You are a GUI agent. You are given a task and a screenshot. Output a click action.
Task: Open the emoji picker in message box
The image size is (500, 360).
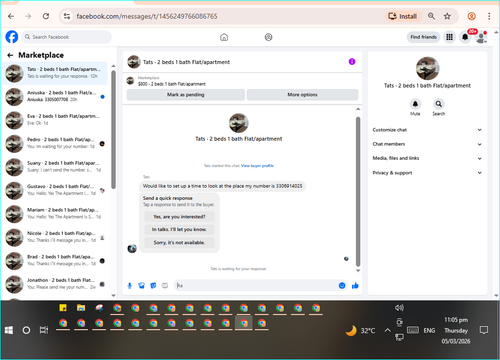point(342,286)
